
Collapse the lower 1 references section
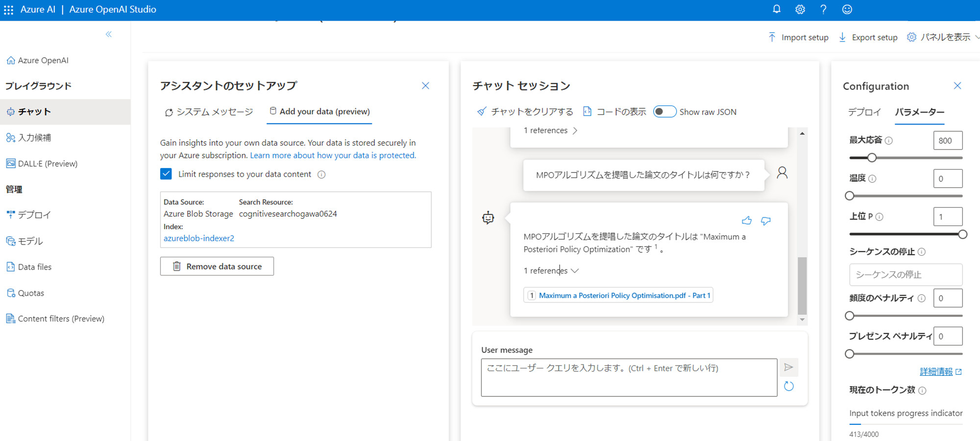(551, 270)
